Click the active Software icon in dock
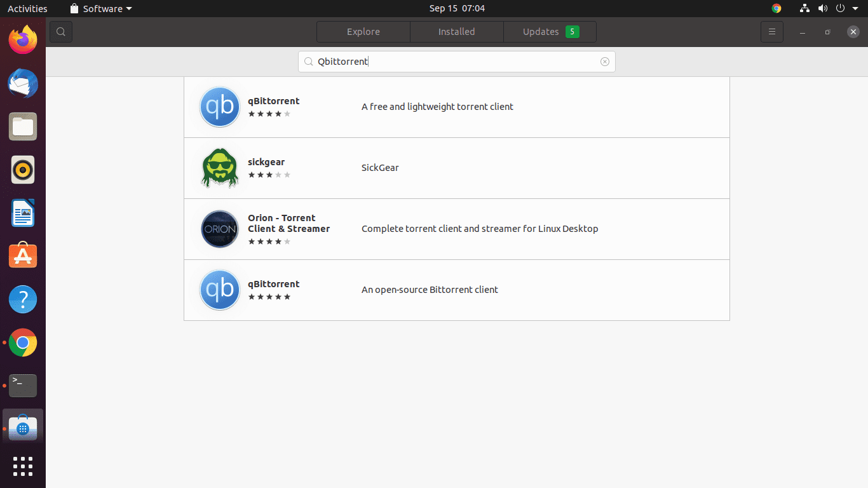This screenshot has height=488, width=868. (x=23, y=429)
